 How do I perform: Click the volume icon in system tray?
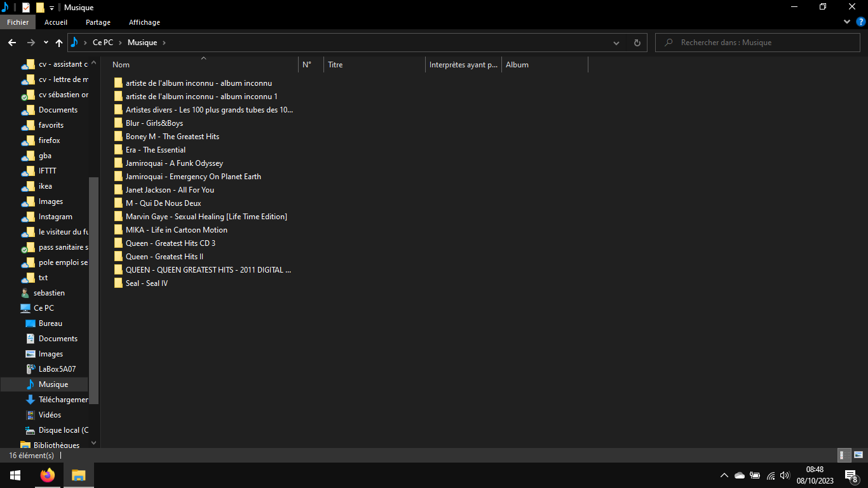[x=785, y=475]
